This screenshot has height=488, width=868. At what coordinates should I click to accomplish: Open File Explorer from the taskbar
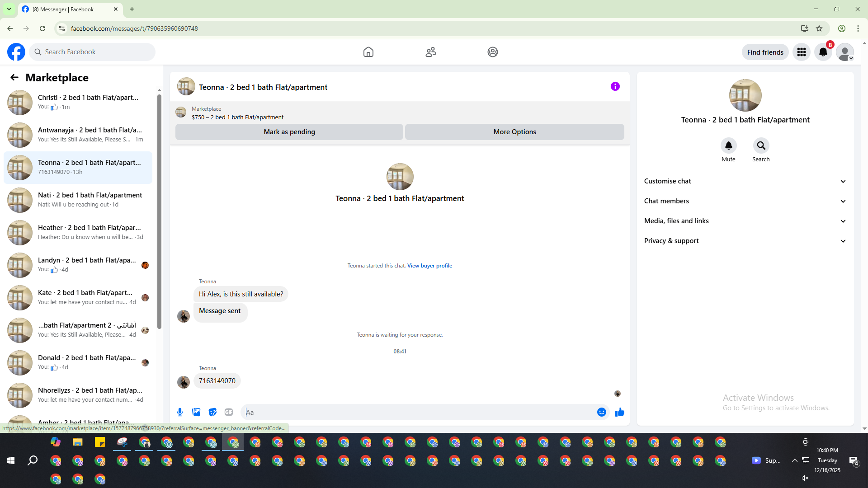pyautogui.click(x=78, y=442)
